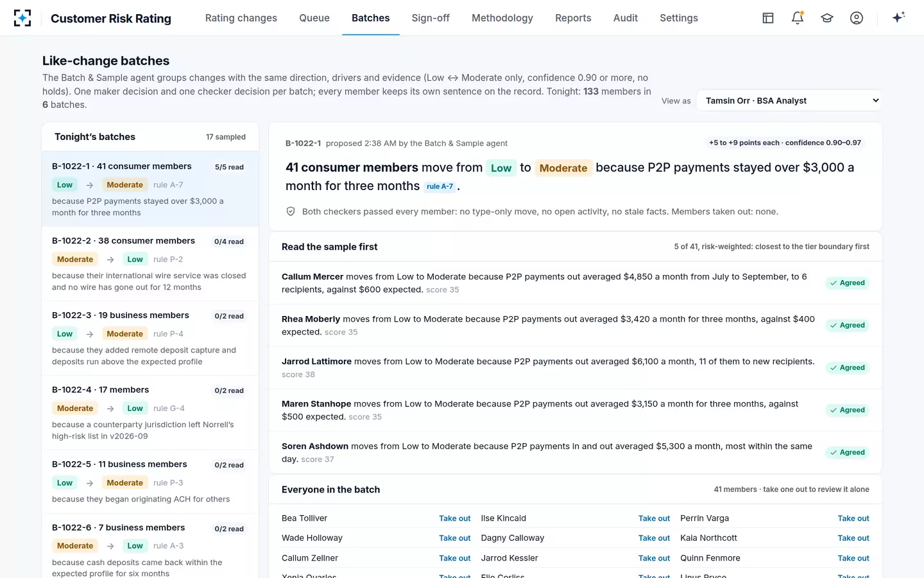Toggle Agreed on Rhea Moberly's sample

point(847,326)
